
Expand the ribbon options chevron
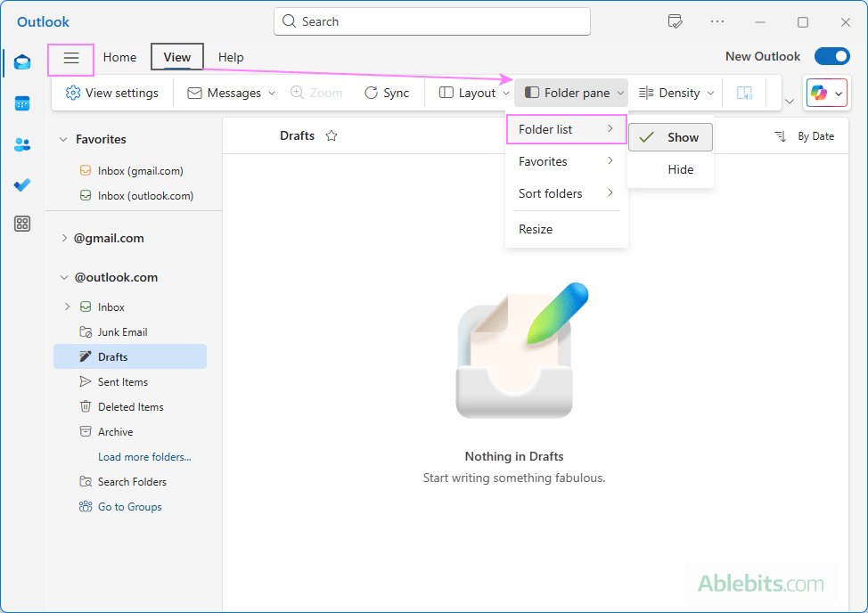click(x=790, y=102)
